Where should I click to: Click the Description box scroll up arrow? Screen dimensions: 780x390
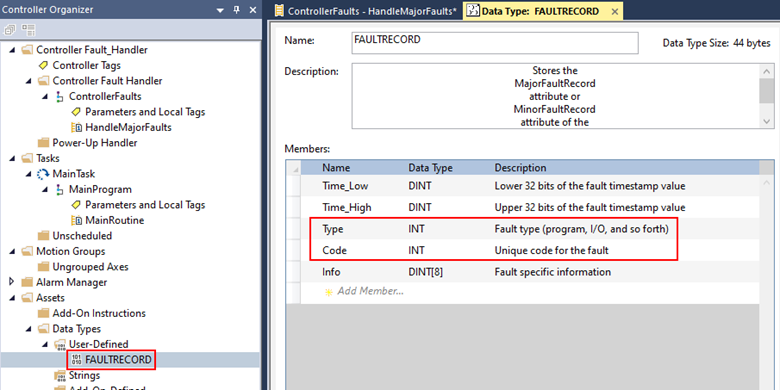[767, 71]
